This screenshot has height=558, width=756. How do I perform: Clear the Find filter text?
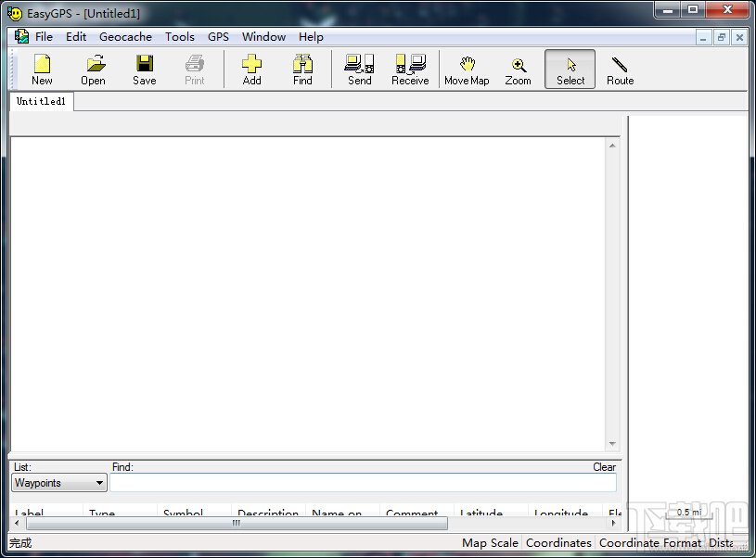604,467
